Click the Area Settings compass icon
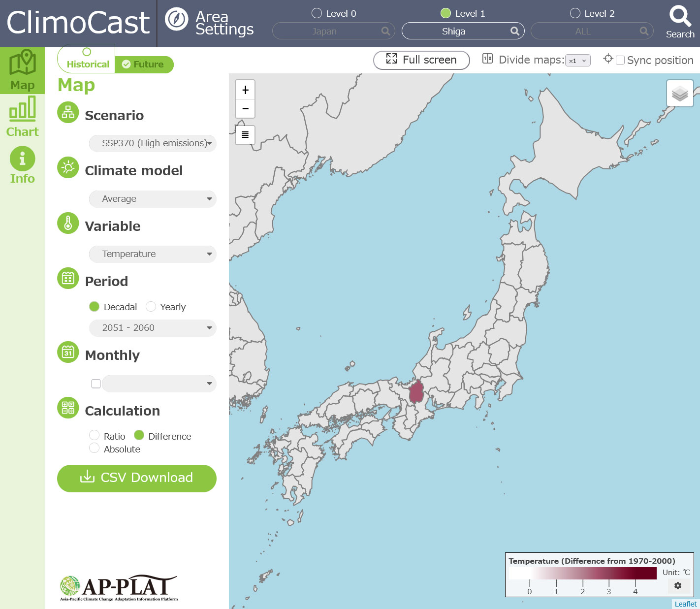 (176, 19)
